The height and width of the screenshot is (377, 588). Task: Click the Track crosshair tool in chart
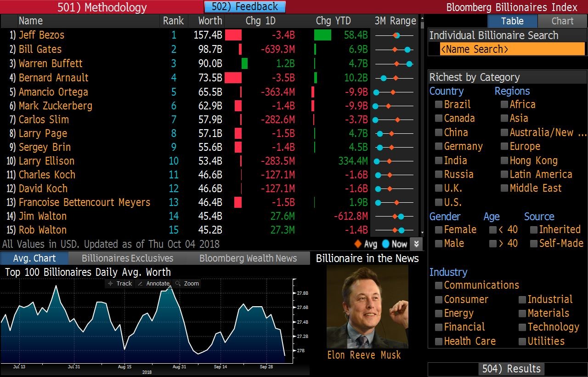[x=119, y=284]
